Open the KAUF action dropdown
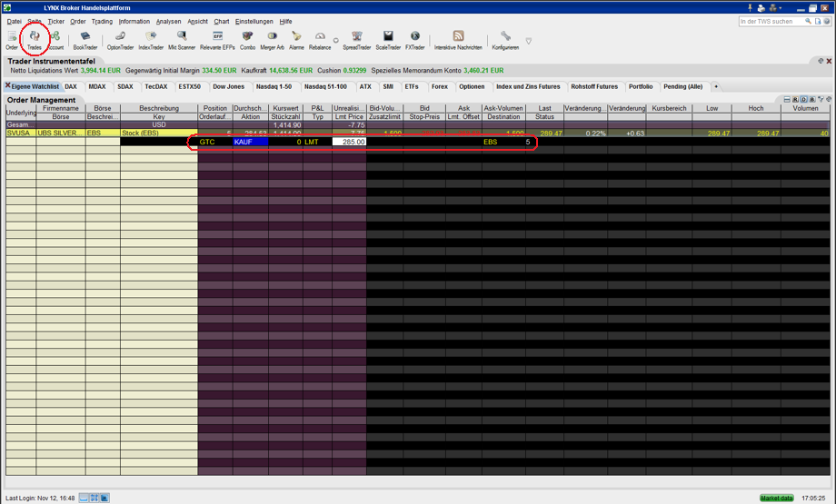The width and height of the screenshot is (836, 504). click(251, 142)
